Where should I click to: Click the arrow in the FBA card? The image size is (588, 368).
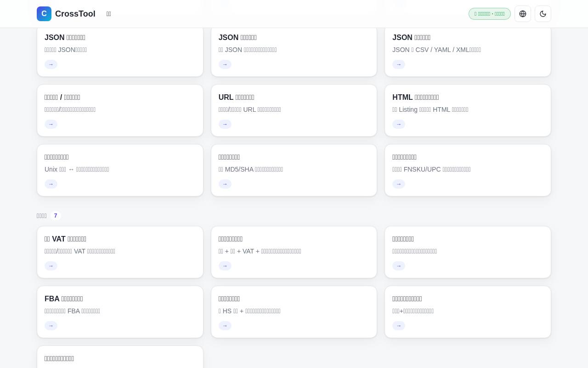pyautogui.click(x=51, y=326)
